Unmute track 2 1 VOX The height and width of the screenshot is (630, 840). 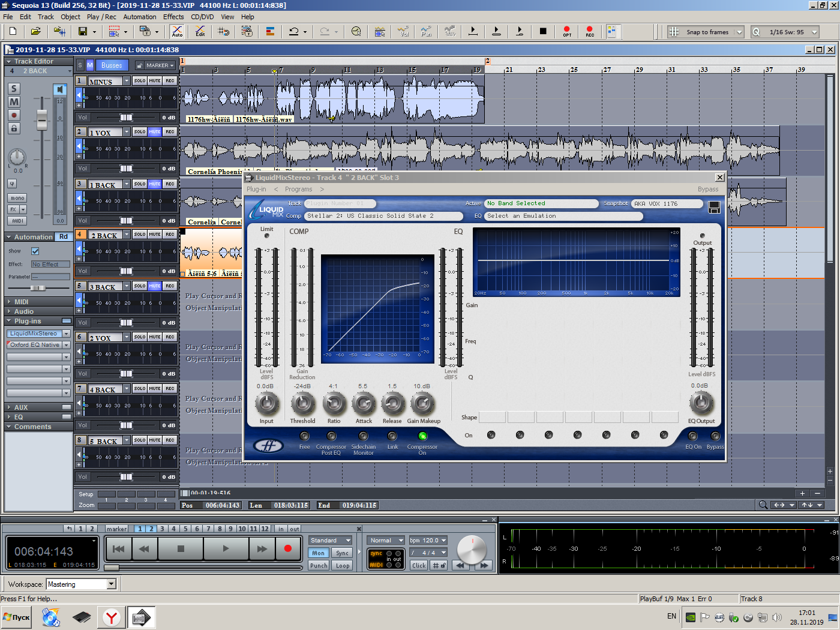155,131
